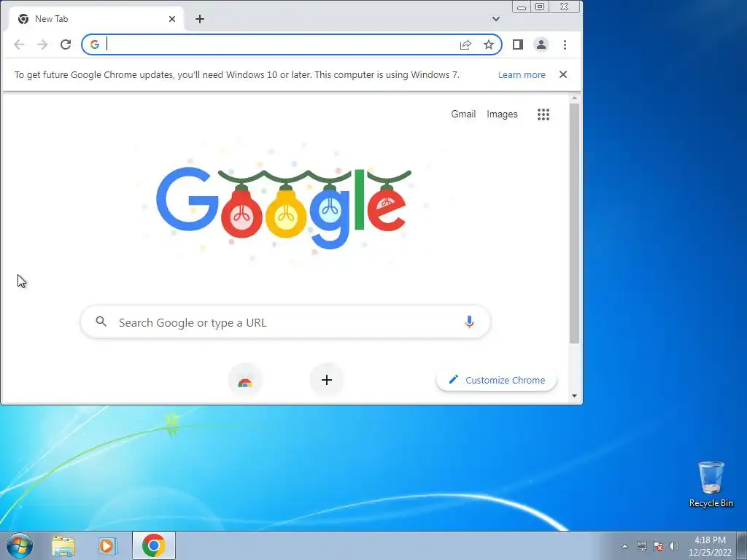Image resolution: width=747 pixels, height=560 pixels.
Task: Open the Web Store shortcut tile
Action: click(x=245, y=381)
